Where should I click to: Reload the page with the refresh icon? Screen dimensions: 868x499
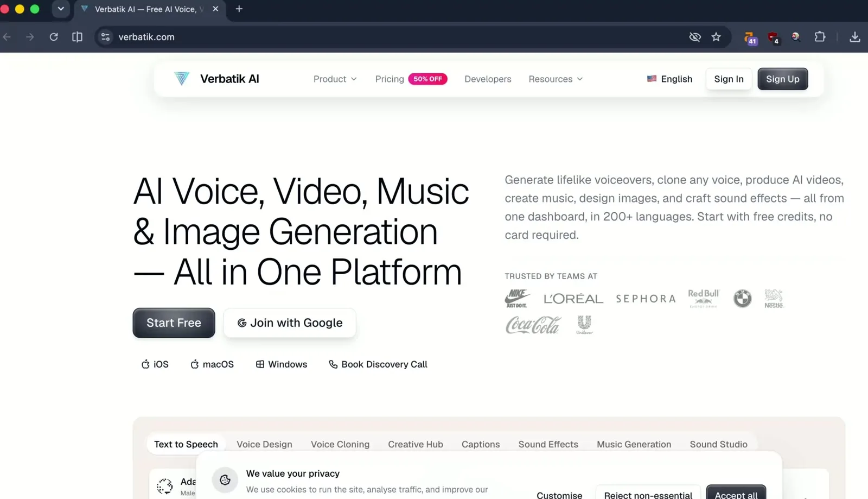pyautogui.click(x=54, y=37)
